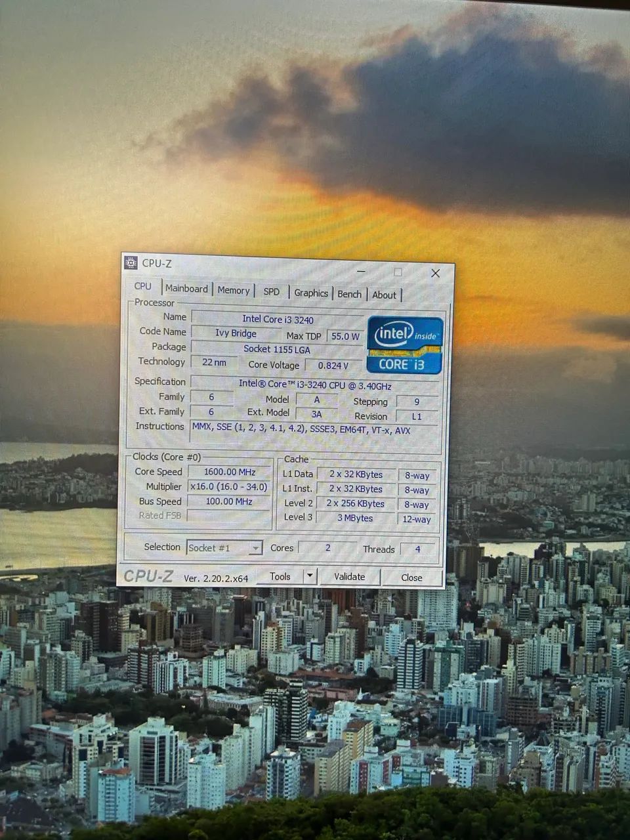Click the Level 2 size '2 x 256 KBytes'
630x840 pixels.
coord(356,503)
